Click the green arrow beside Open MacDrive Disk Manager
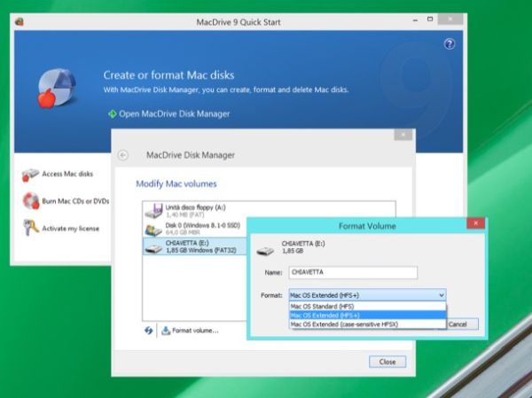 coord(113,114)
